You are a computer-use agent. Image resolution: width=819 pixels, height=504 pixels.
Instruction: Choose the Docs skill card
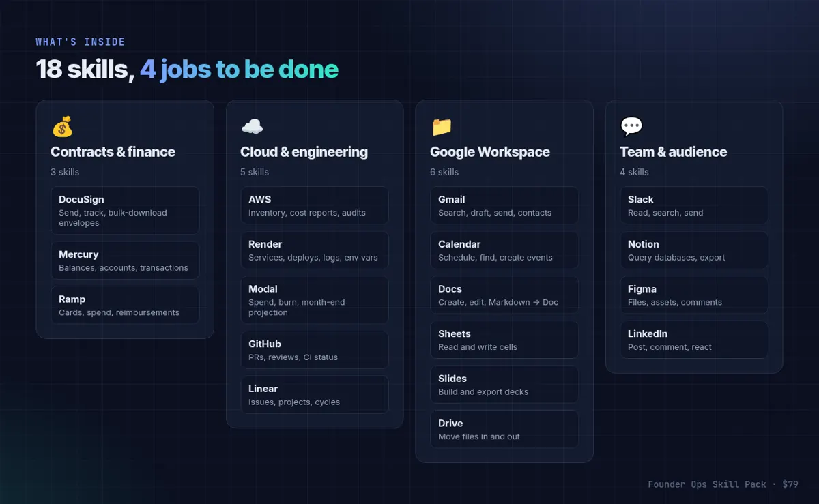click(x=504, y=295)
